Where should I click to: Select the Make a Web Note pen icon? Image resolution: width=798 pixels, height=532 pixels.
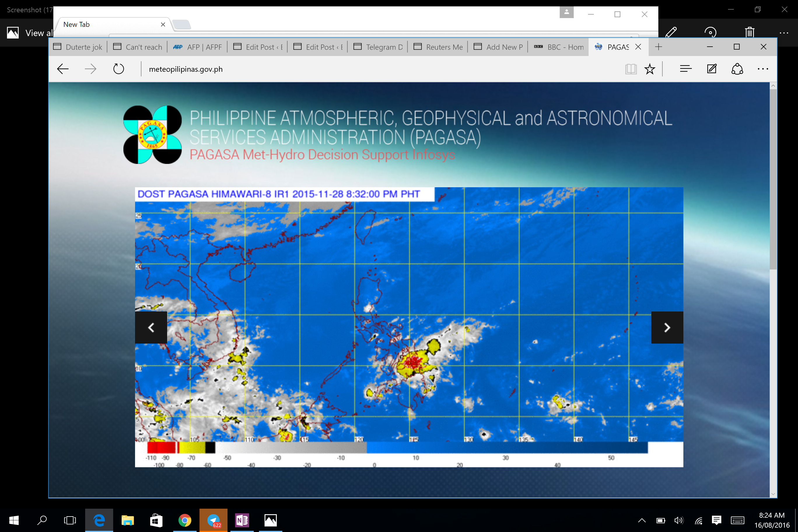pos(711,69)
